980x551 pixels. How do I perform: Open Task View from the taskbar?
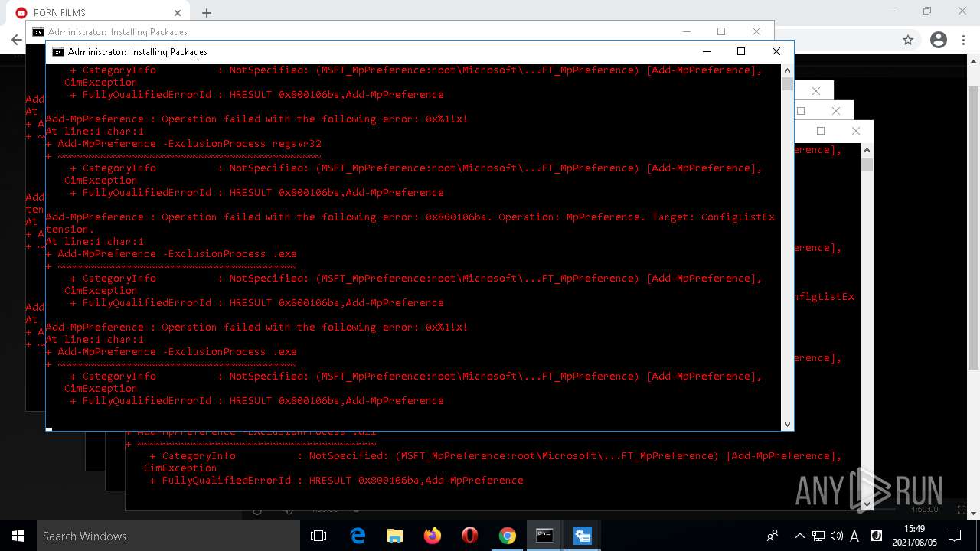pos(318,536)
